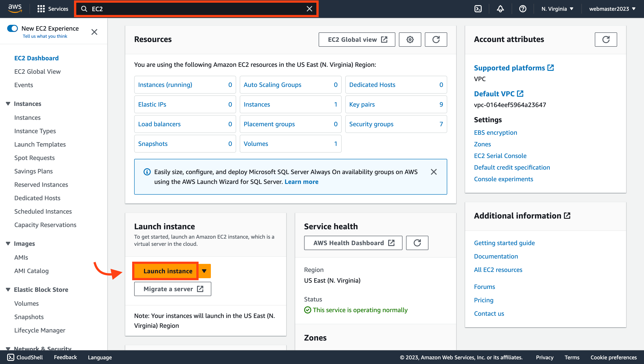Open the Default VPC link
Screen dimensions: 644x364
click(499, 94)
